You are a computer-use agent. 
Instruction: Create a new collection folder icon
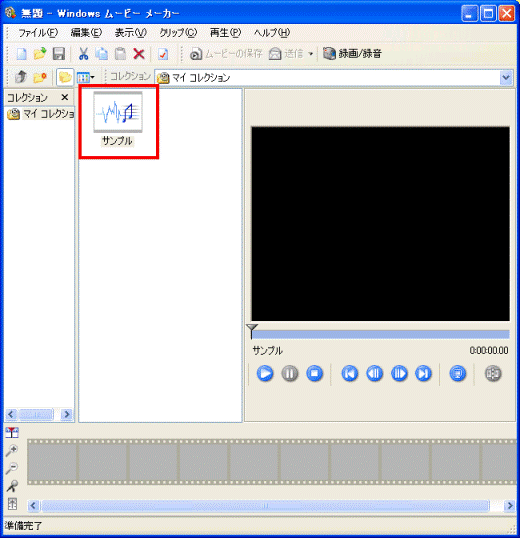pos(40,77)
